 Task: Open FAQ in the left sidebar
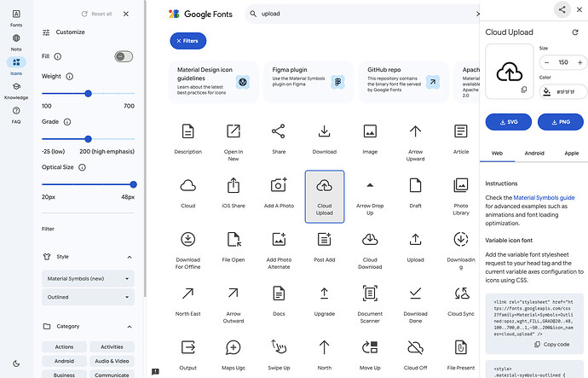(16, 115)
